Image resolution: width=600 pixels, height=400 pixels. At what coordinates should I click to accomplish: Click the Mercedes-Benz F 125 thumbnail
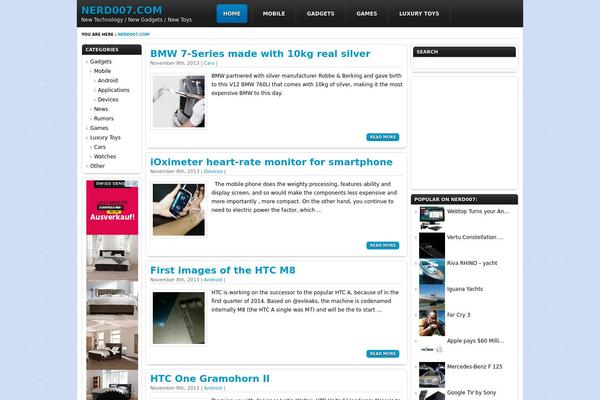(x=432, y=375)
